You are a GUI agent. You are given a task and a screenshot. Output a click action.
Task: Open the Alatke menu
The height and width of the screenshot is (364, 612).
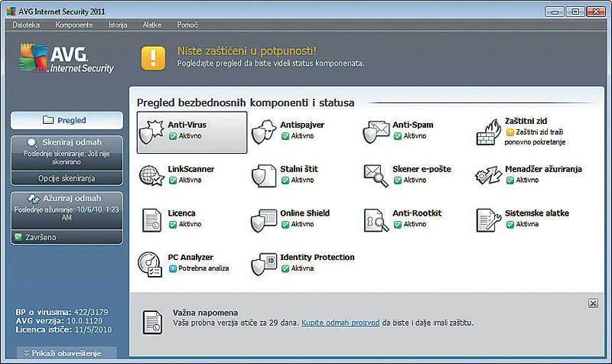pos(151,25)
